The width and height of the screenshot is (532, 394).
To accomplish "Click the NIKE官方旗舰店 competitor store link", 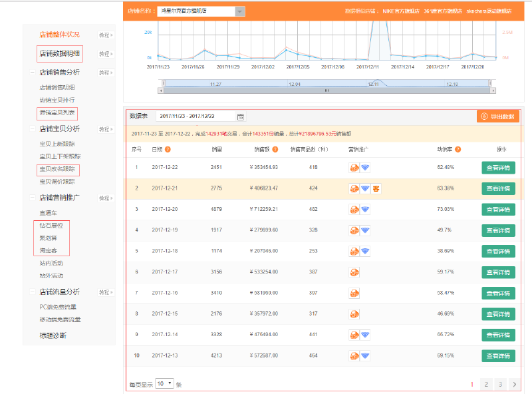I will tap(400, 11).
